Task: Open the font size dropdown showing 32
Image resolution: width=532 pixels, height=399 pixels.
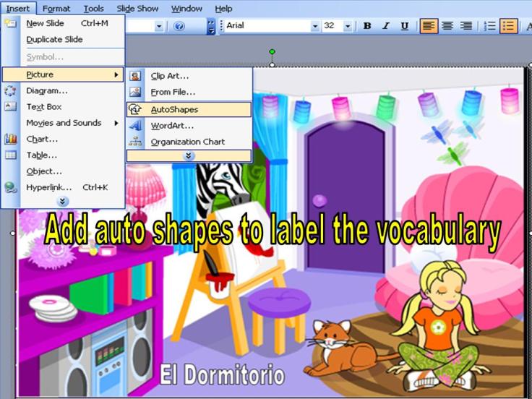Action: pyautogui.click(x=348, y=26)
